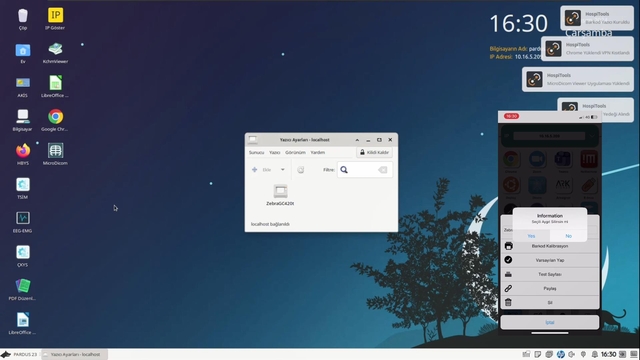This screenshot has width=640, height=360.
Task: Select the ZebraGC420t printer icon
Action: [280, 191]
